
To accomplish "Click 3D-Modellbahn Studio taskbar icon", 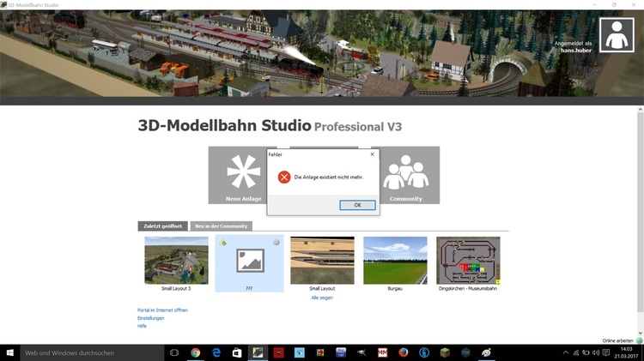I will pos(258,352).
